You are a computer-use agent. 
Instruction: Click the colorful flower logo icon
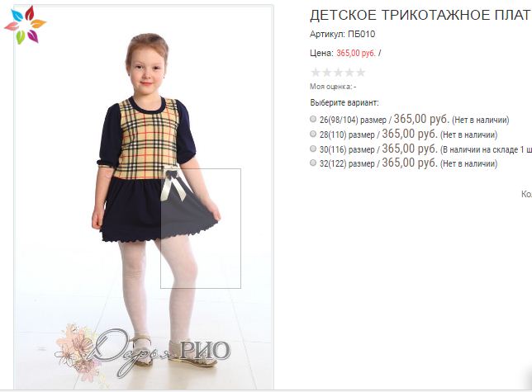pyautogui.click(x=25, y=25)
